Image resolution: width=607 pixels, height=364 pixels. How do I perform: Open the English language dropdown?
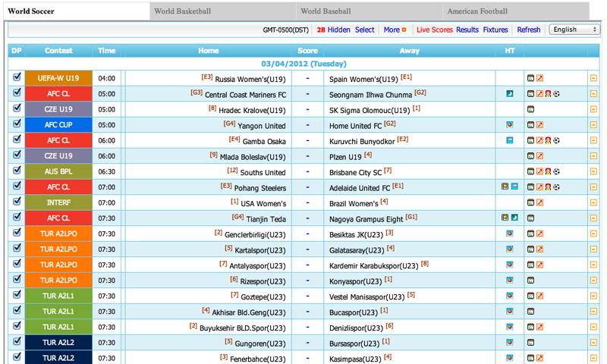click(574, 30)
